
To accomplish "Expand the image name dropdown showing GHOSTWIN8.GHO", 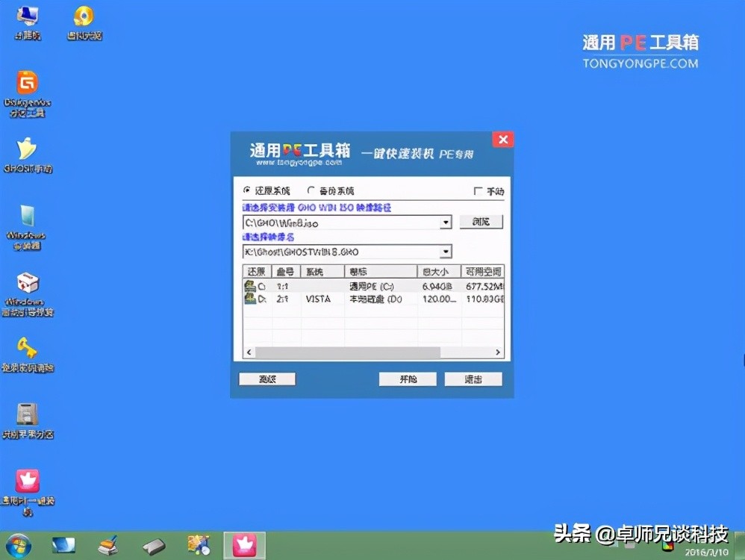I will tap(446, 252).
